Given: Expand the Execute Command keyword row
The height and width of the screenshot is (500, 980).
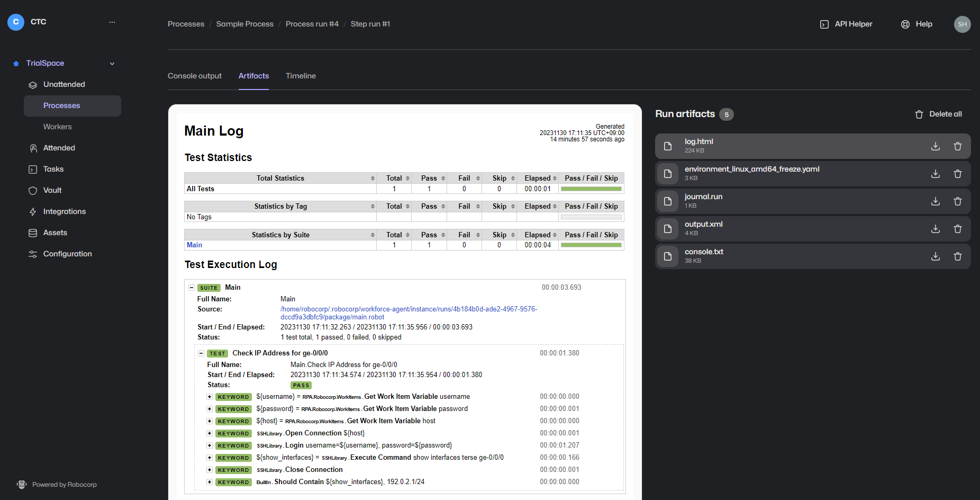Looking at the screenshot, I should click(x=210, y=458).
